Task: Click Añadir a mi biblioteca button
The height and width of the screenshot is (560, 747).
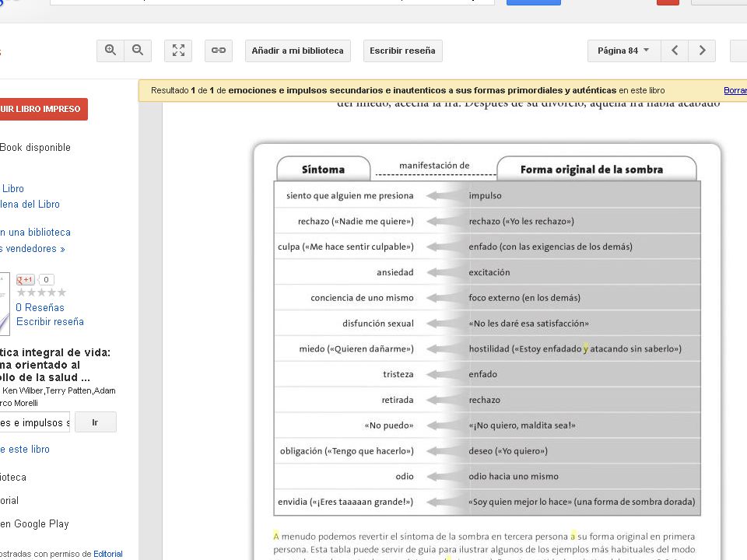Action: 298,51
